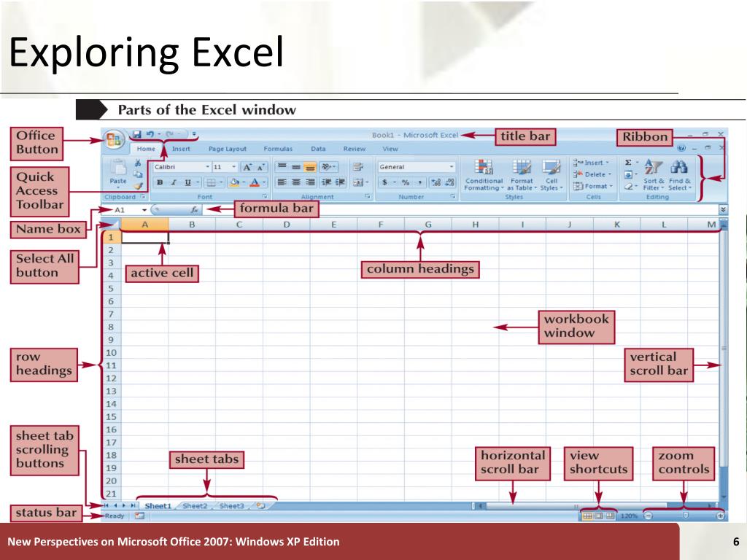
Task: Click the Merge and Center icon
Action: (x=359, y=182)
